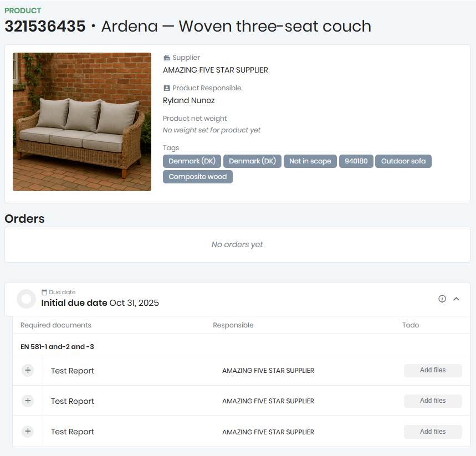Viewport: 476px width, 456px height.
Task: Expand the second Test Report row
Action: [x=27, y=401]
